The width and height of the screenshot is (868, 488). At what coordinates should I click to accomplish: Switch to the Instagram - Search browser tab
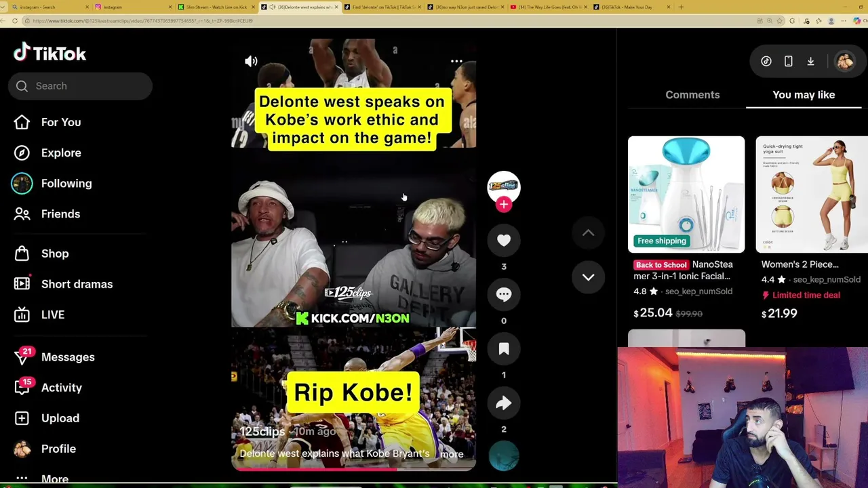50,7
